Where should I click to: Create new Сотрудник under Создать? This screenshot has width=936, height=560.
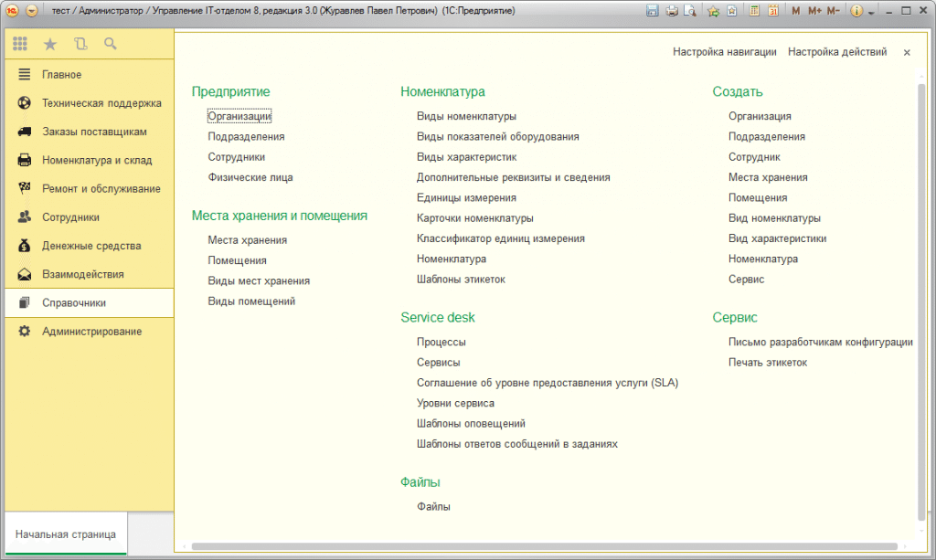[754, 157]
